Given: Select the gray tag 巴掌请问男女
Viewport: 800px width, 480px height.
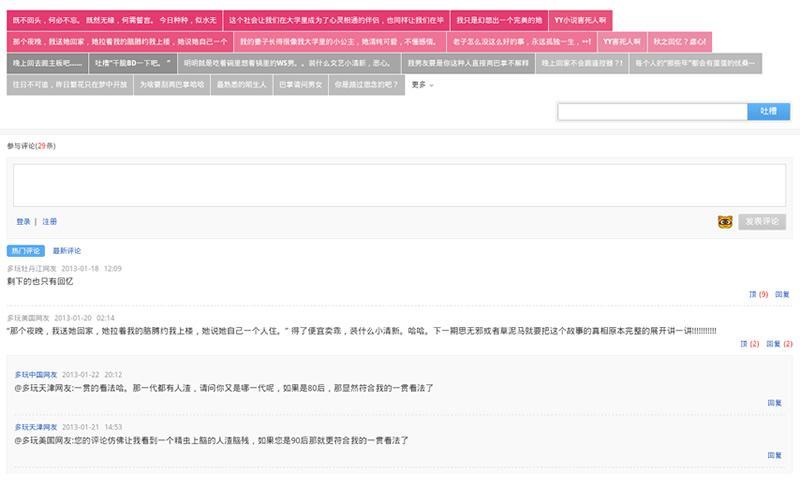Looking at the screenshot, I should tap(301, 85).
